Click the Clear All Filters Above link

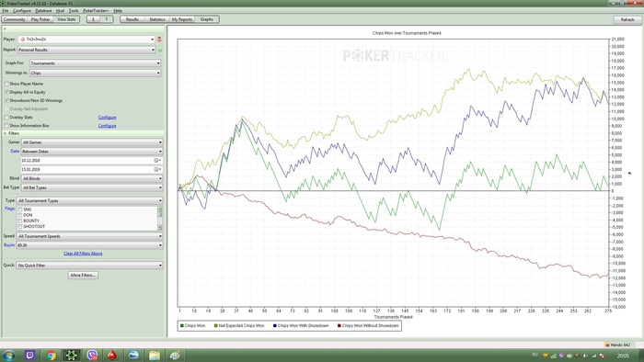(83, 254)
